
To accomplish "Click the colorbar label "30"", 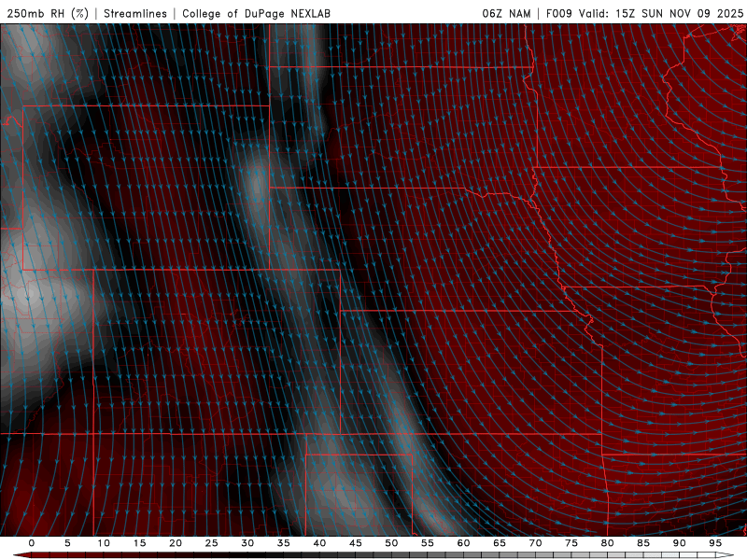I will [x=247, y=543].
